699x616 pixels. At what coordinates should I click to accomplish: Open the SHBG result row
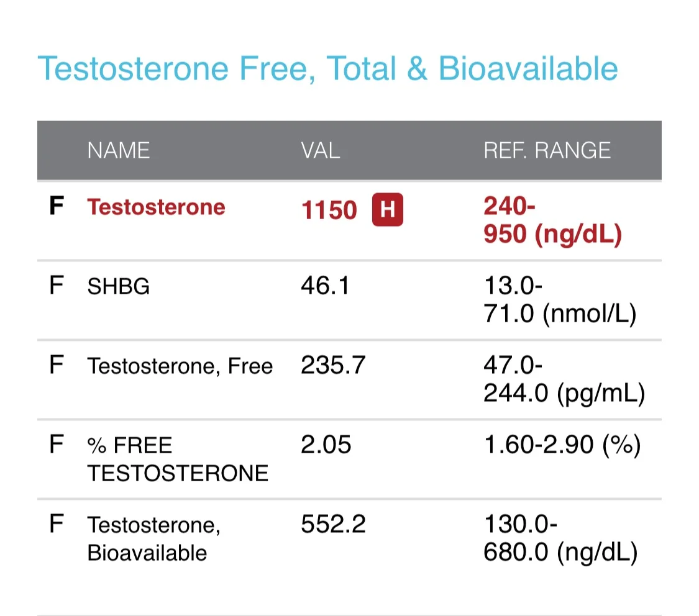click(x=349, y=300)
